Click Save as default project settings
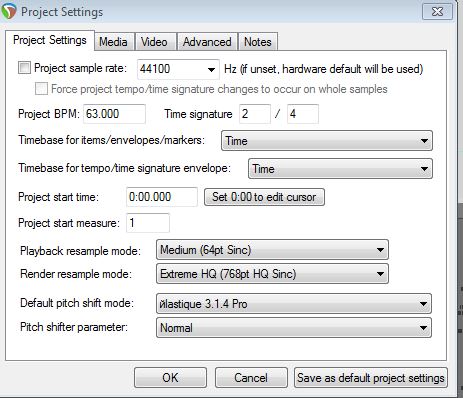Image resolution: width=463 pixels, height=398 pixels. [371, 378]
